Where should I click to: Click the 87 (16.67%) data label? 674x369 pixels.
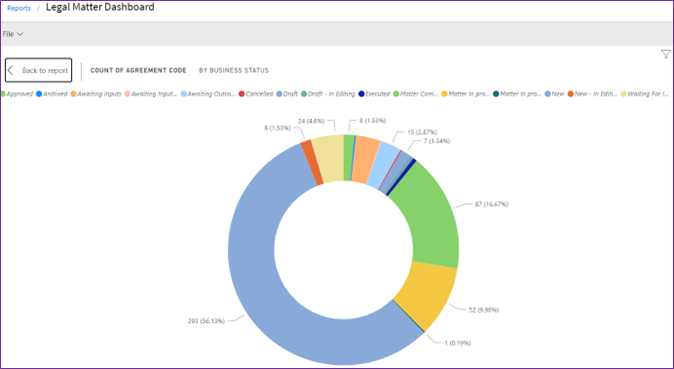[491, 204]
